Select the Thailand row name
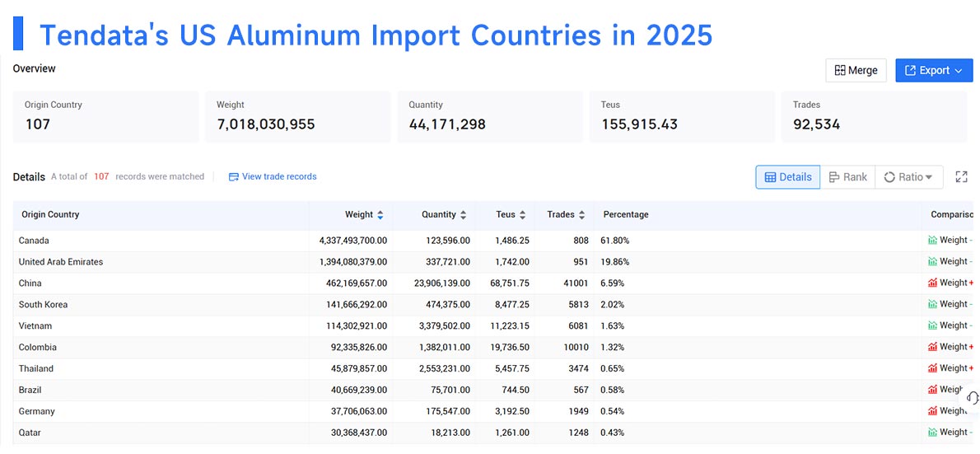 click(36, 367)
